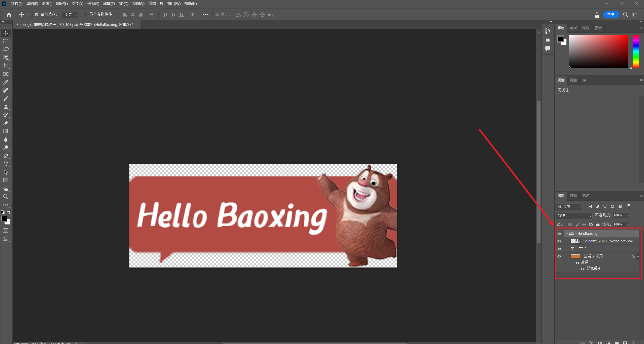Switch to the 通道 tab
Image resolution: width=644 pixels, height=344 pixels.
573,196
